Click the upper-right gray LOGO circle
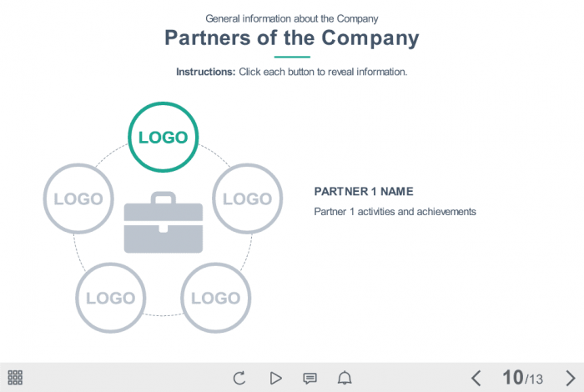 click(x=248, y=199)
